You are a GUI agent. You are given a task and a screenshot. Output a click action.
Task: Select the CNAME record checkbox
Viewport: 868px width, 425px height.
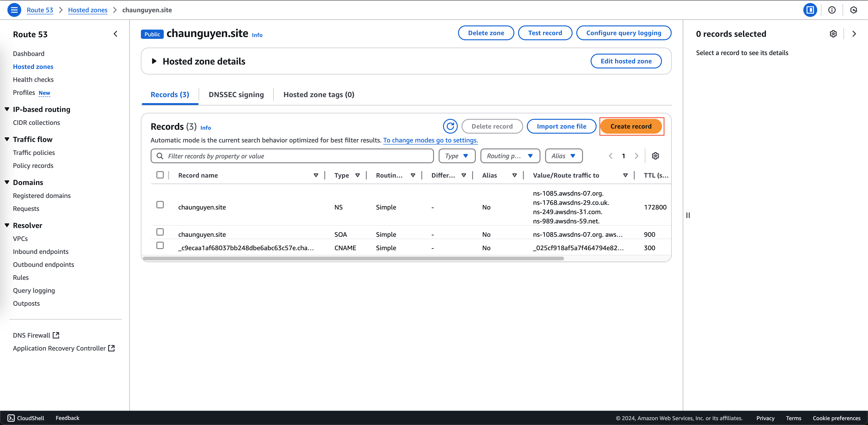(x=160, y=245)
